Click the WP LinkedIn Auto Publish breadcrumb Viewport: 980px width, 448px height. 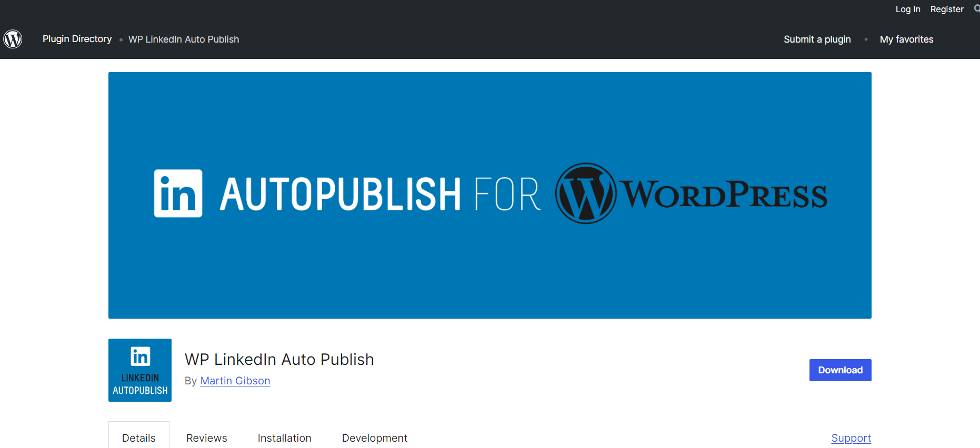(184, 39)
